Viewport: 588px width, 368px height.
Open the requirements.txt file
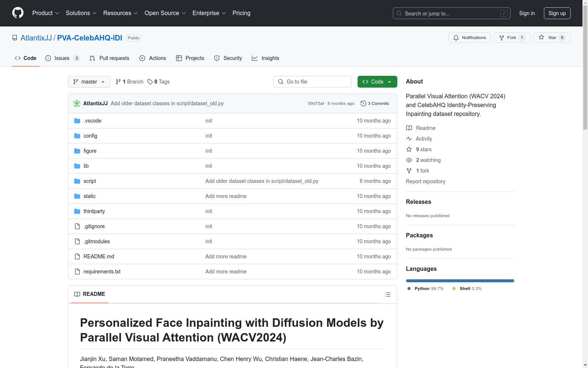102,272
